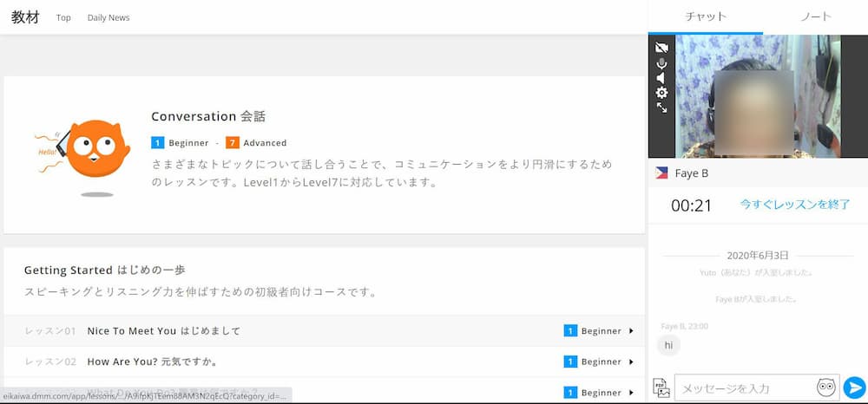Expand arrow on How Are You? row
The height and width of the screenshot is (404, 868).
click(x=631, y=362)
